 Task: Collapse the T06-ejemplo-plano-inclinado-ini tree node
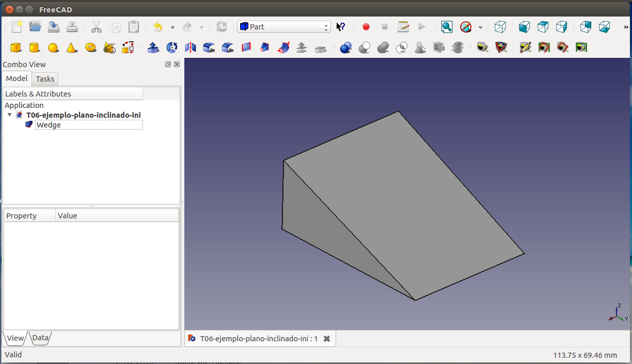tap(10, 115)
